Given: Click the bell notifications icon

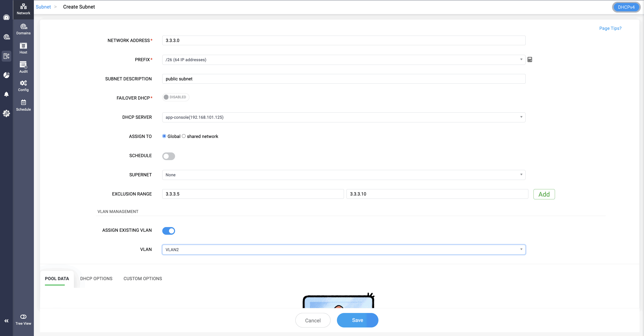Looking at the screenshot, I should click(7, 94).
